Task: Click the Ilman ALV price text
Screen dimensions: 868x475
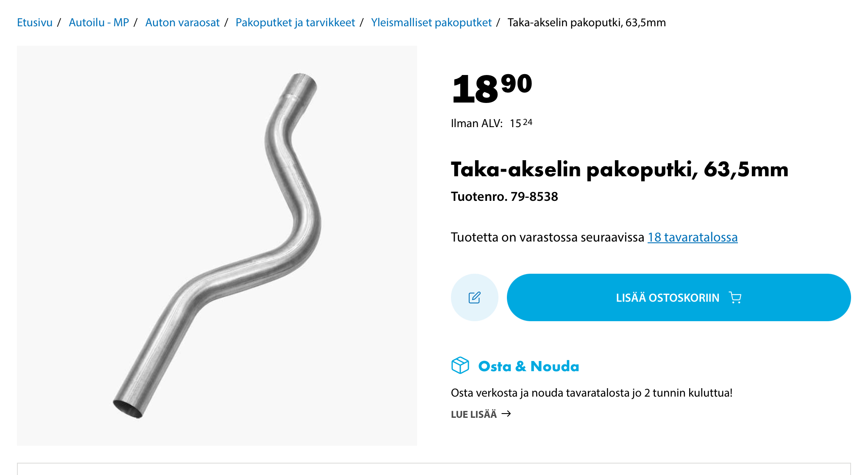Action: click(491, 123)
